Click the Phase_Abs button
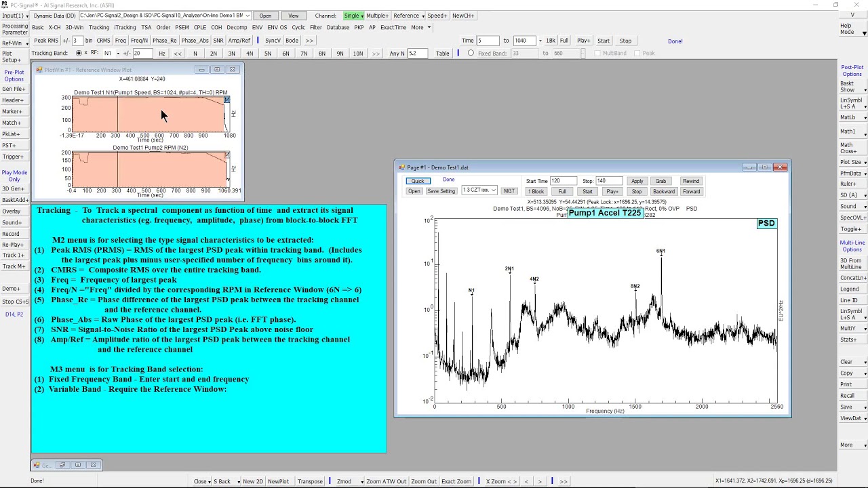The width and height of the screenshot is (868, 488). pos(195,41)
